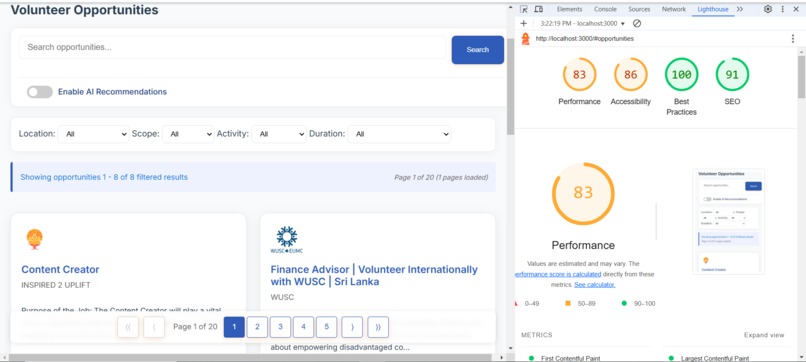Click the Lighthouse logo beside the URL
Screen dimensions: 806x362
[x=525, y=39]
